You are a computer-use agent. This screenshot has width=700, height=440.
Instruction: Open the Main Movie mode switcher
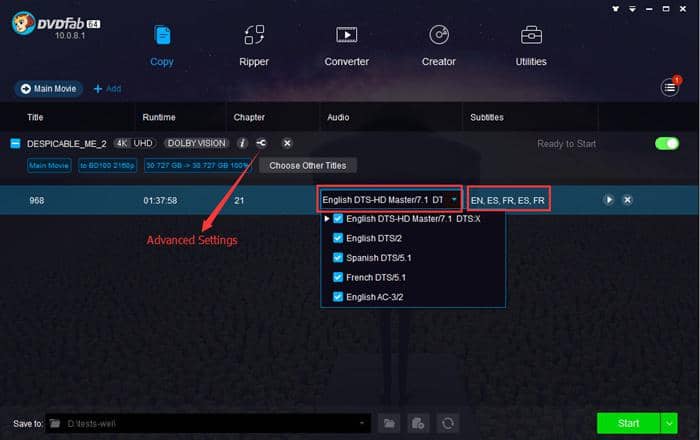tap(49, 89)
